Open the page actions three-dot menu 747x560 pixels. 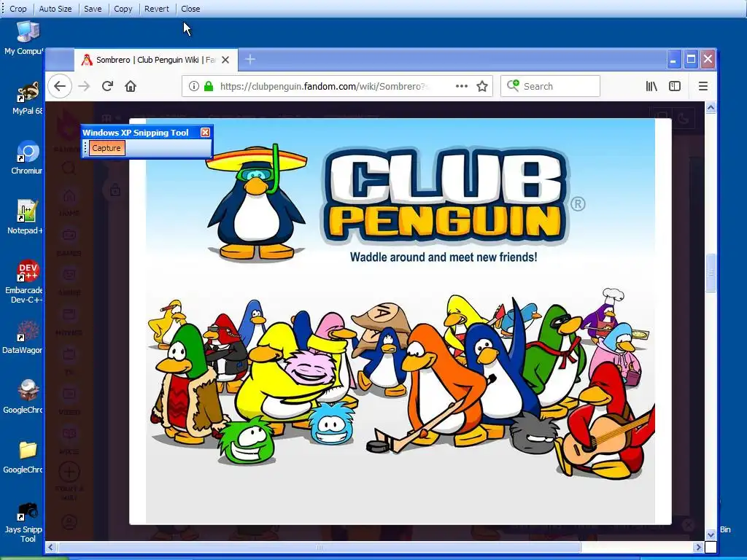461,86
